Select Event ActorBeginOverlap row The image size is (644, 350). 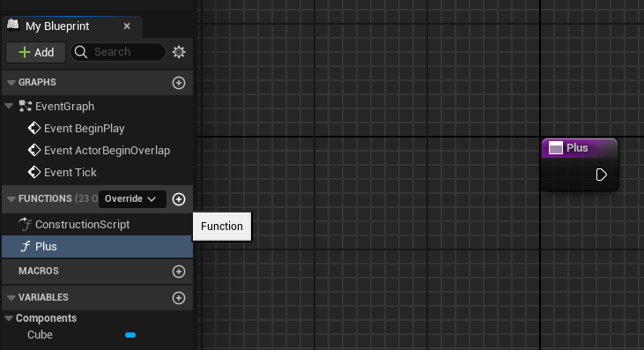pos(97,151)
